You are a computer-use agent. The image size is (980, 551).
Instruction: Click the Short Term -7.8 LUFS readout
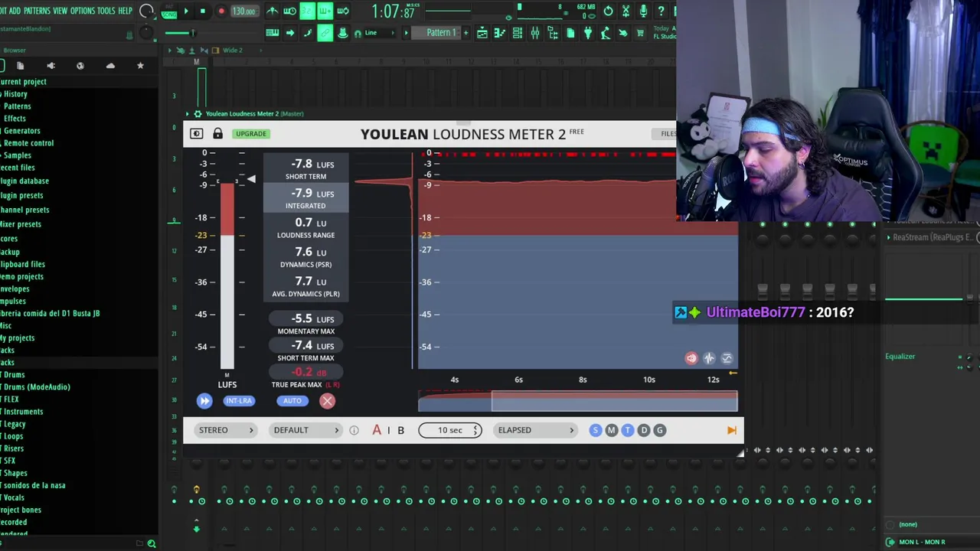click(x=305, y=169)
